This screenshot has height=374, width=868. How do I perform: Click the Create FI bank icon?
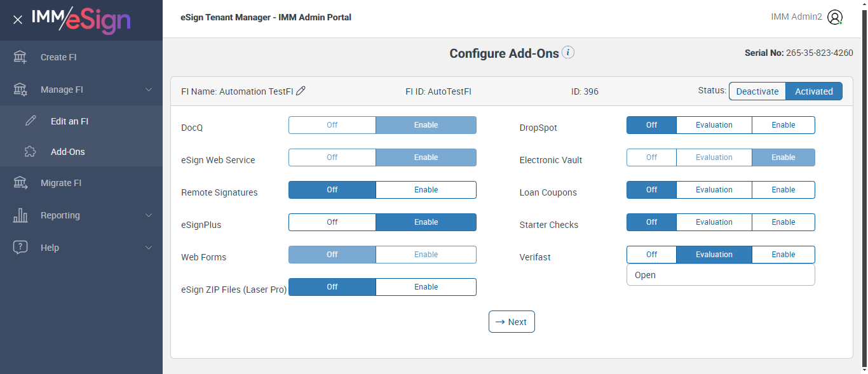click(x=20, y=57)
